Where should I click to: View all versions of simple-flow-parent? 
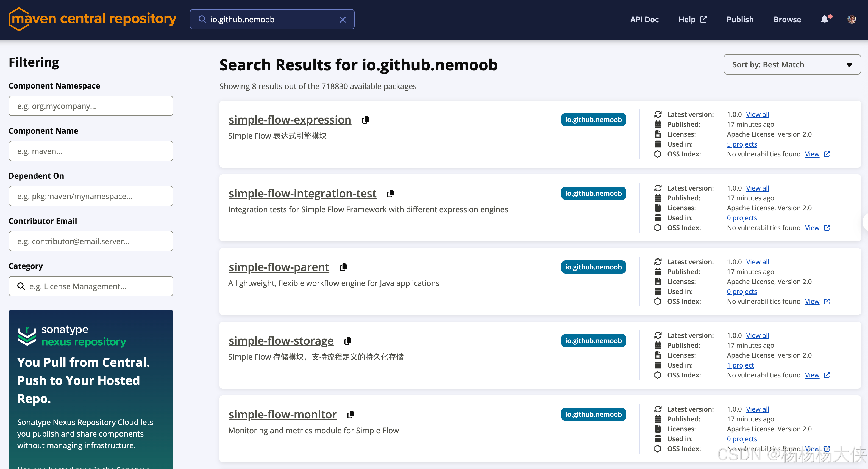tap(758, 262)
